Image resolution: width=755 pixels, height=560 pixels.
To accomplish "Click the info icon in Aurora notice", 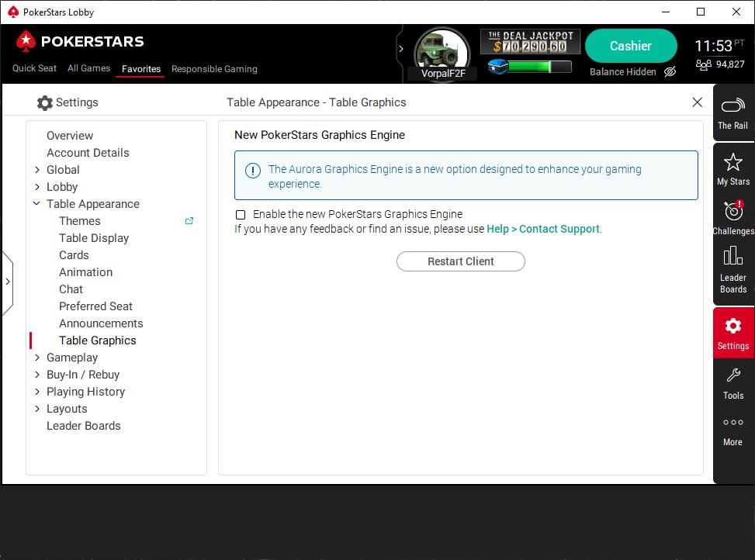I will [253, 171].
